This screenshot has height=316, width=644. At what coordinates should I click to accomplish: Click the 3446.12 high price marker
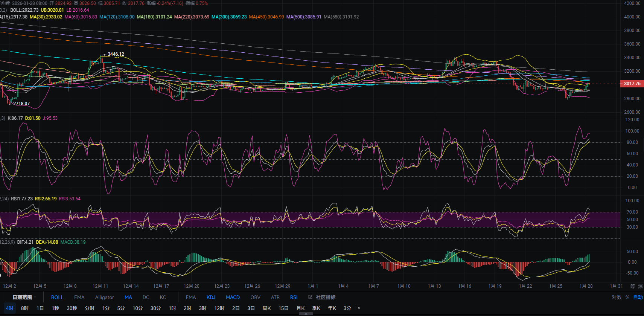(116, 54)
